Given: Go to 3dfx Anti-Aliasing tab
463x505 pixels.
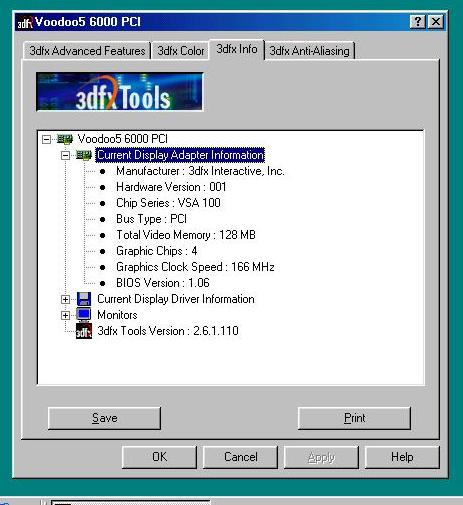Looking at the screenshot, I should tap(309, 51).
